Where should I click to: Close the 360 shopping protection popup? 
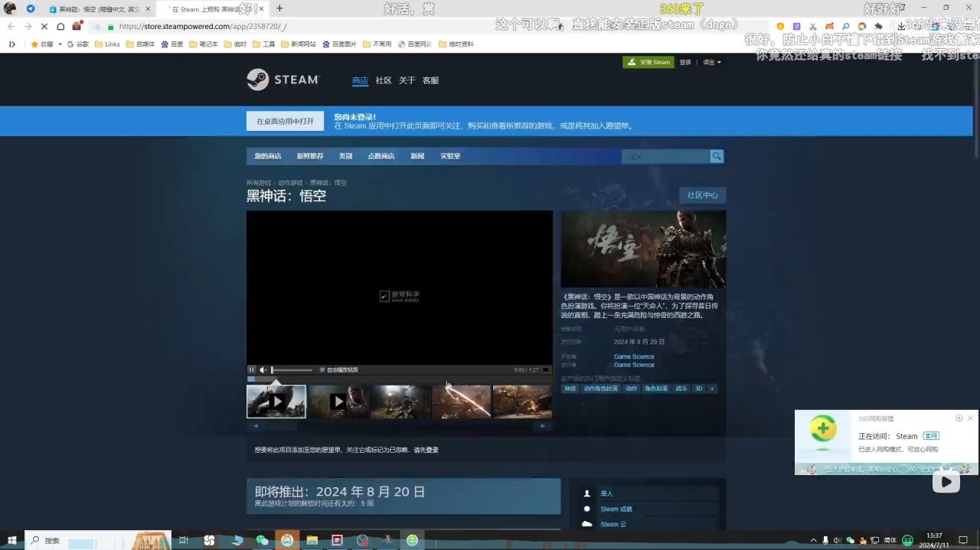pyautogui.click(x=970, y=418)
